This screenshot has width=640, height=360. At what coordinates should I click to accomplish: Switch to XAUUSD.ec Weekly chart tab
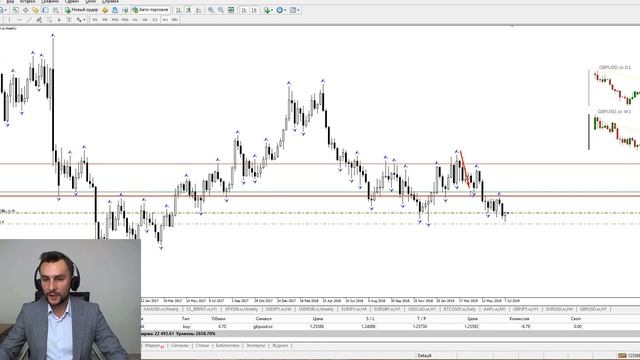coord(161,309)
